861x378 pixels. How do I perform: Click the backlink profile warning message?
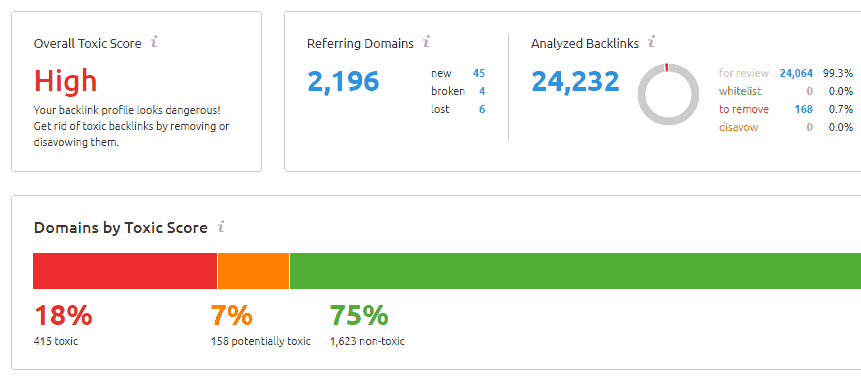click(x=132, y=126)
